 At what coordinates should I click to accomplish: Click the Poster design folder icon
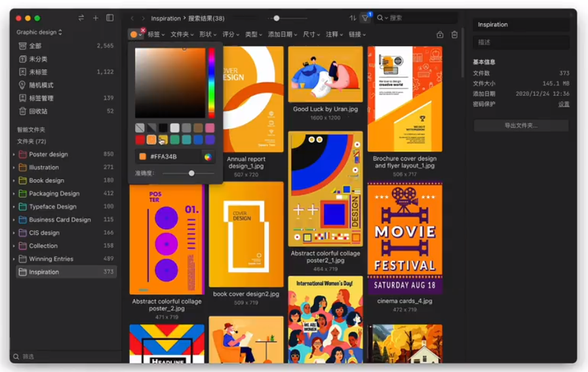[x=22, y=154]
